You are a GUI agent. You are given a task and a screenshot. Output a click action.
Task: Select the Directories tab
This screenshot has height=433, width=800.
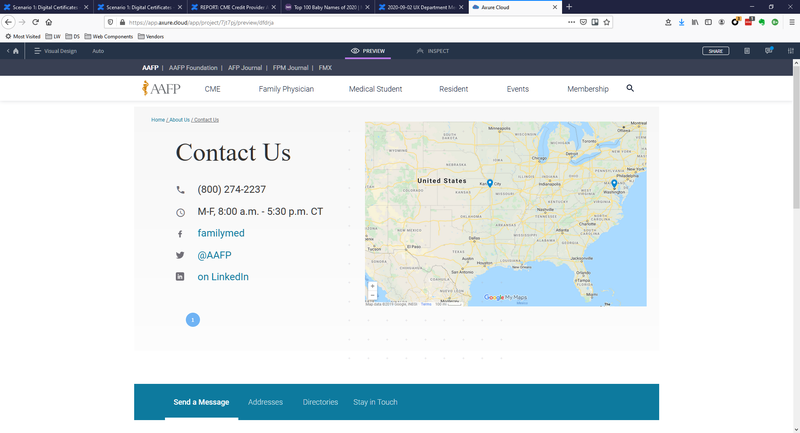coord(320,402)
